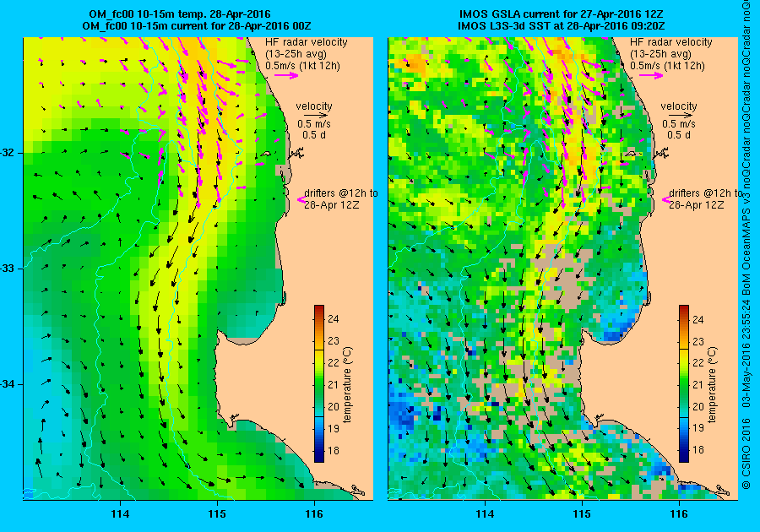Click the black velocity scale arrow in OM_fc00 panel
Viewport: 760px width, 532px height.
317,116
